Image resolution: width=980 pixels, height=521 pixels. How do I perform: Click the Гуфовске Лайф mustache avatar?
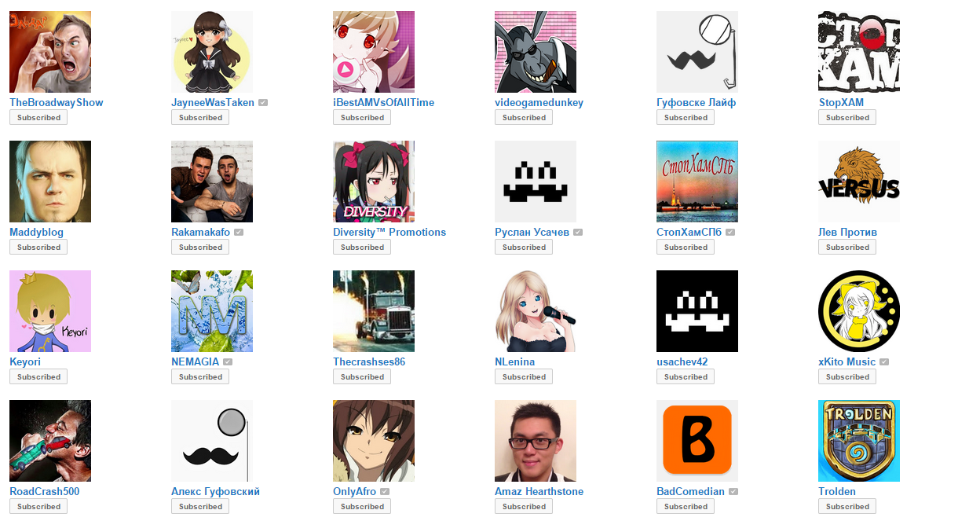click(697, 52)
